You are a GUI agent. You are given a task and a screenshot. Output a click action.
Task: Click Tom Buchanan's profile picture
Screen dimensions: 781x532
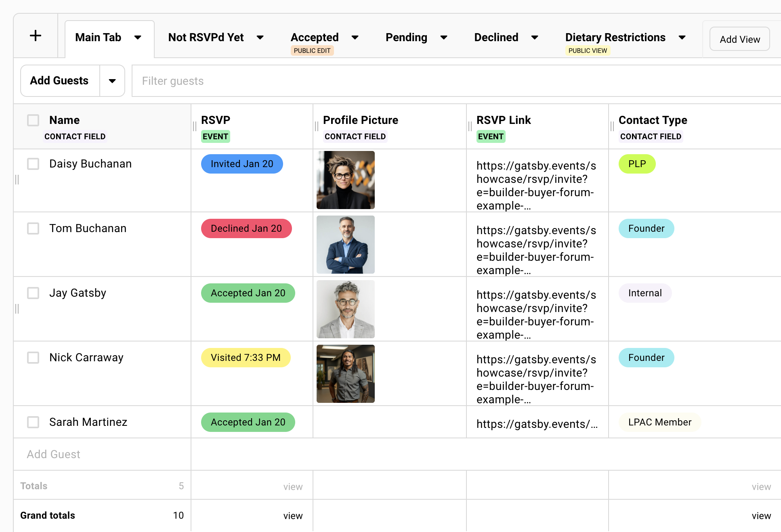click(345, 245)
